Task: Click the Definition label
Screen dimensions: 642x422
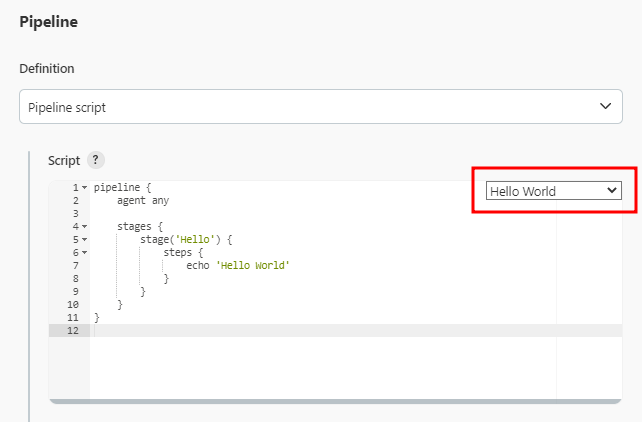Action: [x=47, y=68]
